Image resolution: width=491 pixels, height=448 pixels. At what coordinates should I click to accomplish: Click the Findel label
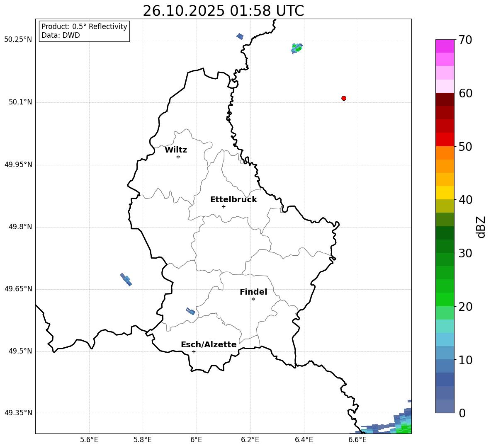click(x=253, y=292)
